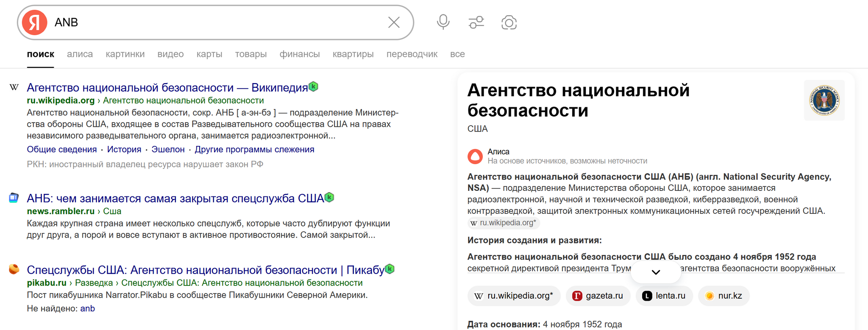The width and height of the screenshot is (868, 330).
Task: Click the nur.kz source chip
Action: point(723,296)
